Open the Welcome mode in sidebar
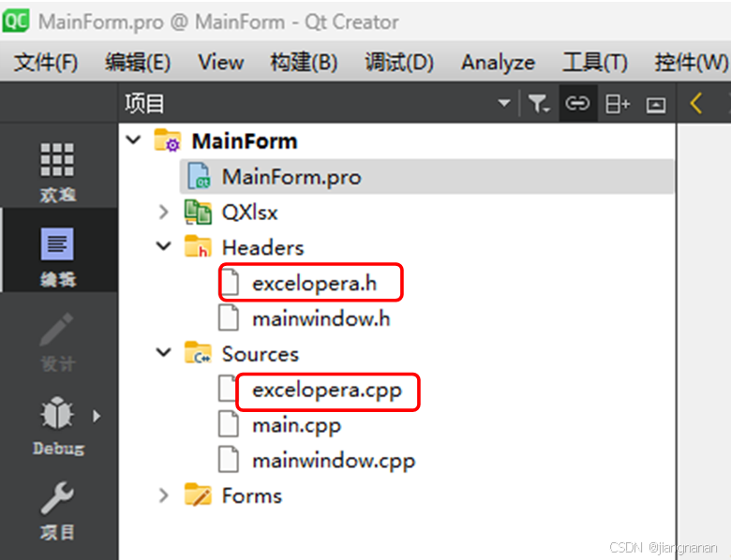Screen dimensions: 731x560 point(57,172)
